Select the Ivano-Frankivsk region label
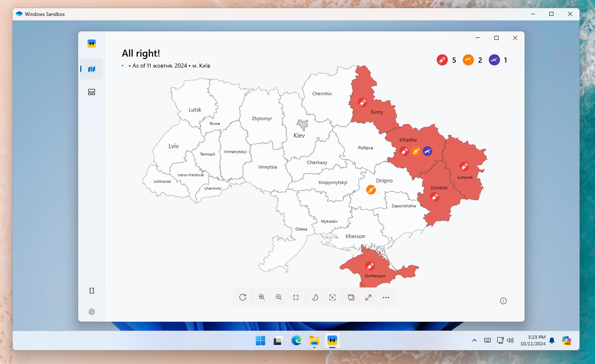The image size is (595, 364). point(191,175)
